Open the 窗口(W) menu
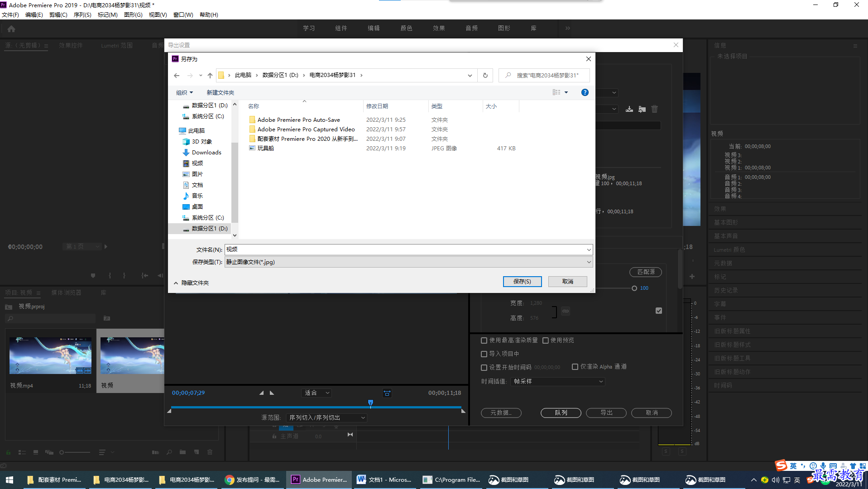The image size is (868, 489). (183, 15)
